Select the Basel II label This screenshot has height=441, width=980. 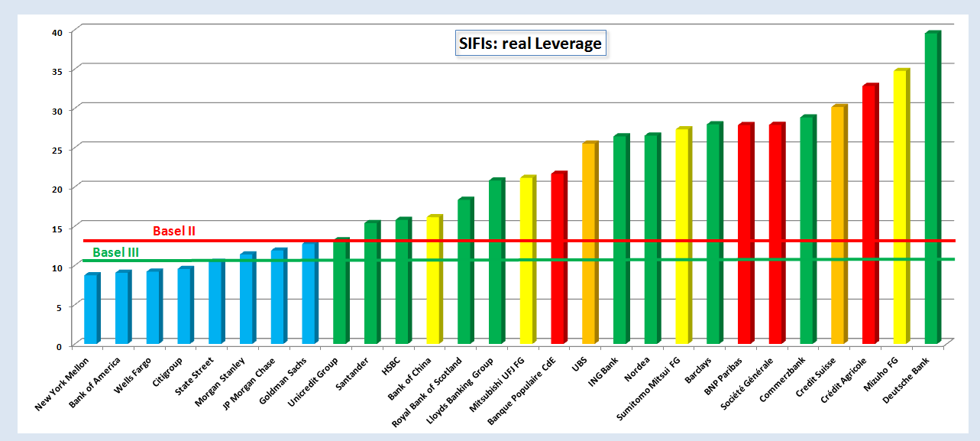(x=176, y=230)
